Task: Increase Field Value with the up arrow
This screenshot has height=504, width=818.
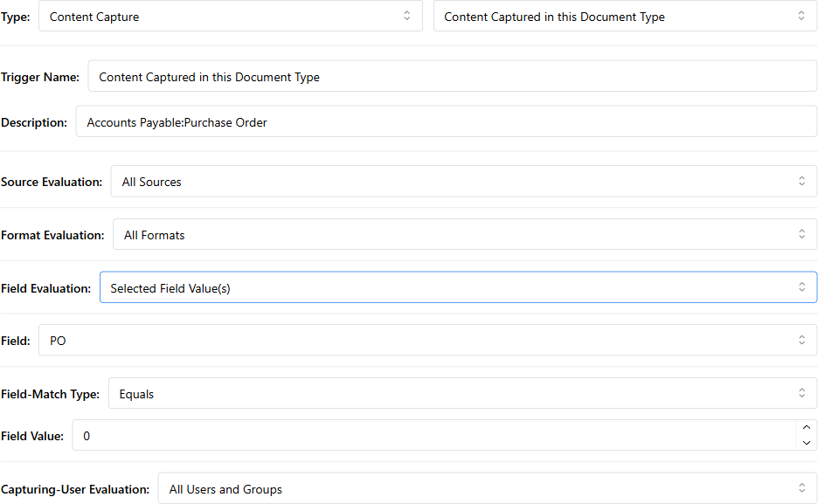Action: coord(807,427)
